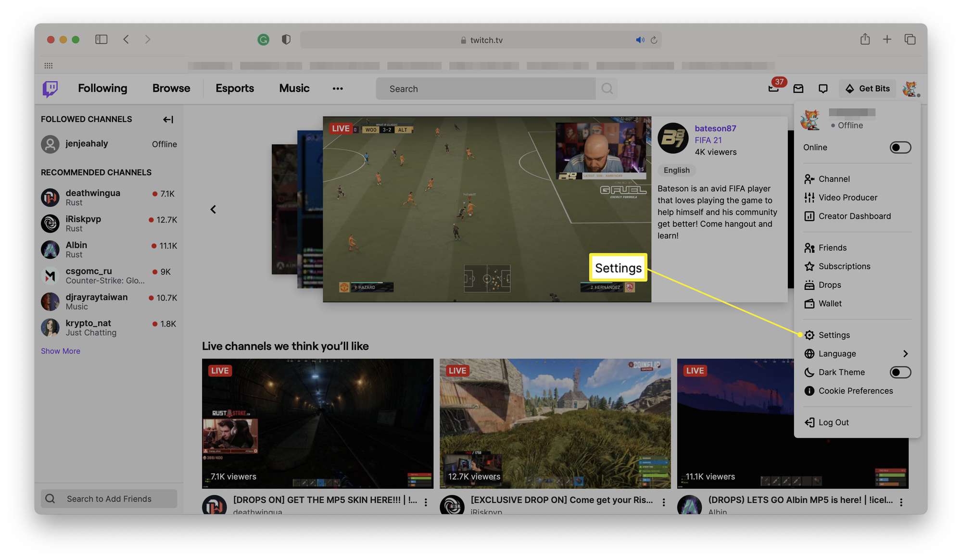Click the search magnifier button
Viewport: 962px width, 560px height.
[607, 88]
